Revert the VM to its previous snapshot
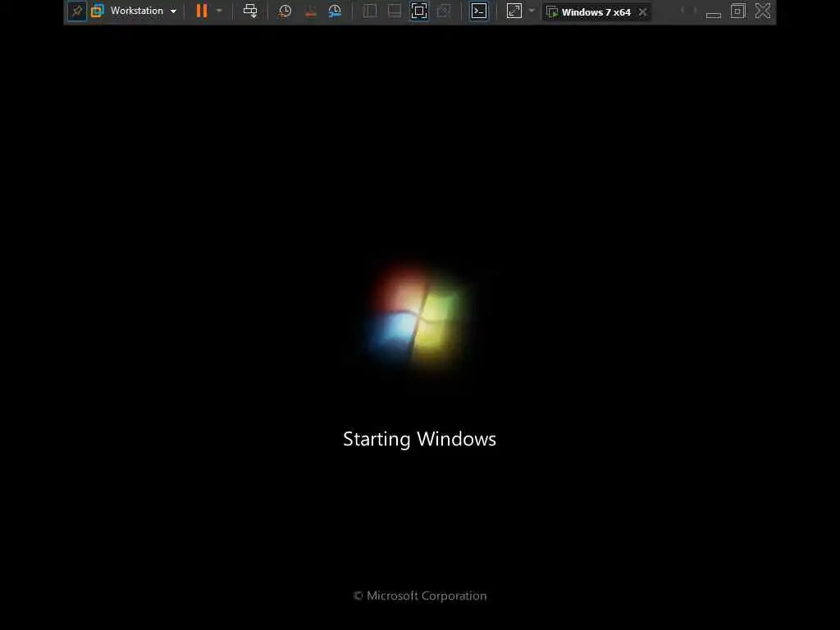The image size is (840, 630). tap(310, 11)
